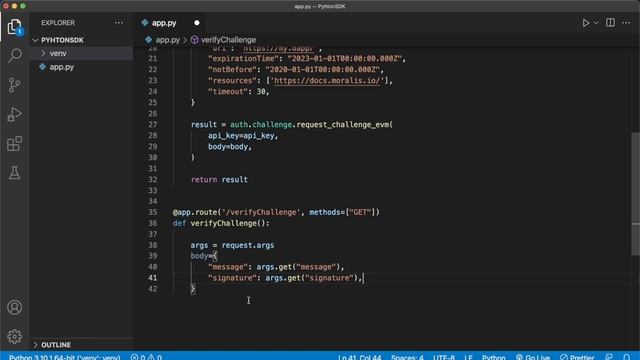Click the Prettier status item

(577, 357)
